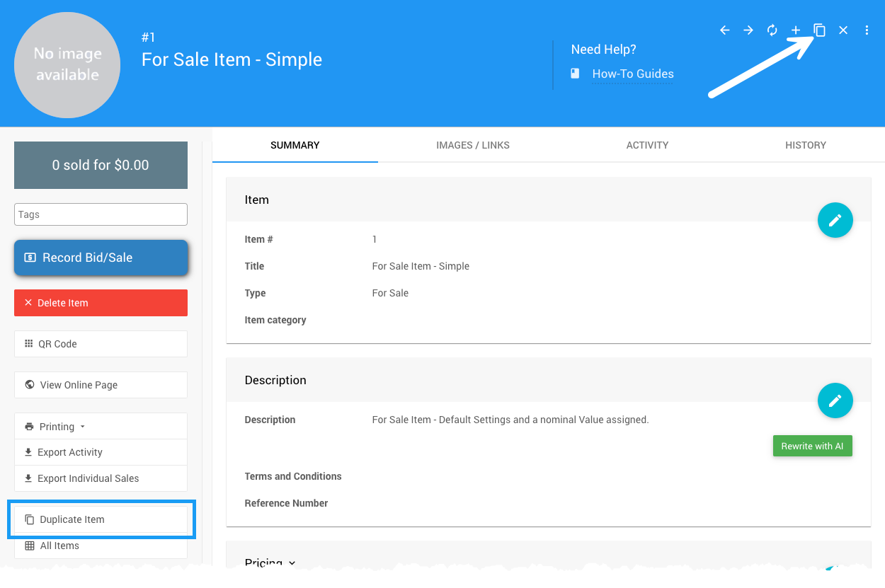Click the previous item back arrow icon
885x588 pixels.
click(724, 30)
